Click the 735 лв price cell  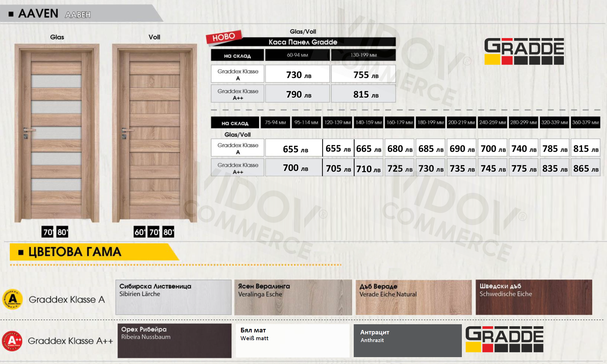[462, 168]
